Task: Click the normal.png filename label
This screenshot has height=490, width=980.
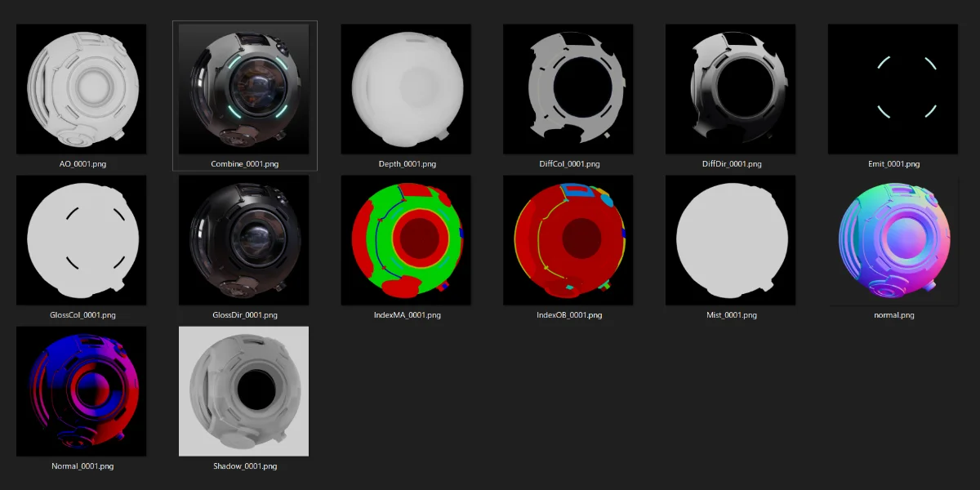Action: pos(893,315)
